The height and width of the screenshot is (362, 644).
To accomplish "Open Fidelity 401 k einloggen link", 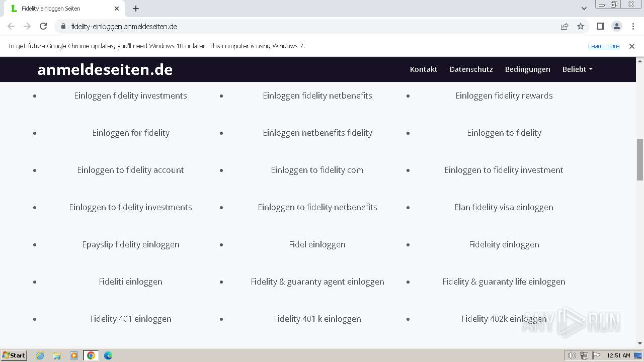I will 317,319.
